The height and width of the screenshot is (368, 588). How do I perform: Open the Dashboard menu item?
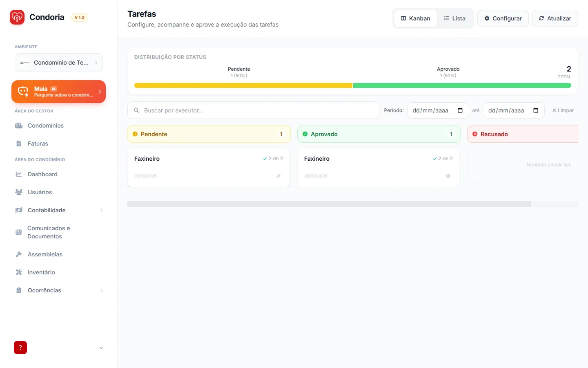click(x=58, y=174)
